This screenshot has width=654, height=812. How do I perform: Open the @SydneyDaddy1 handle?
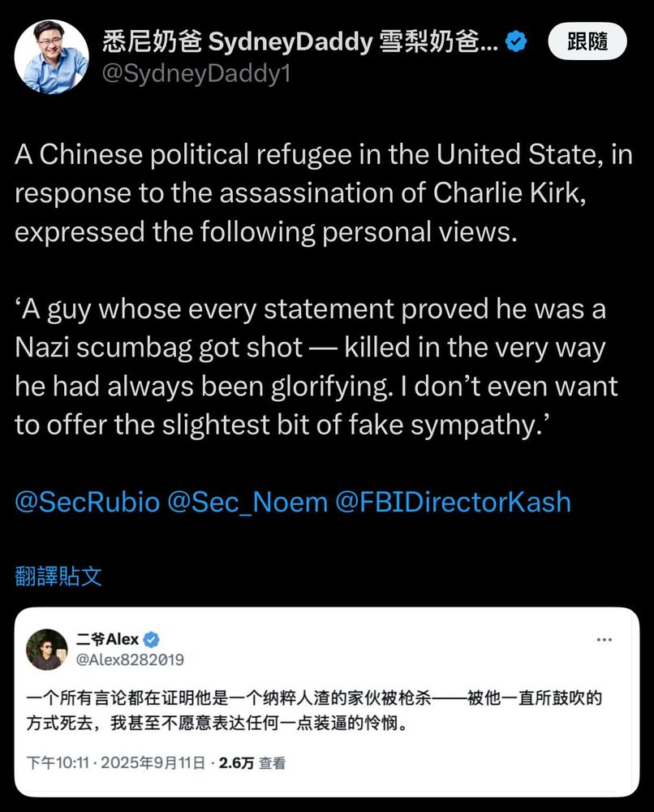coord(196,74)
